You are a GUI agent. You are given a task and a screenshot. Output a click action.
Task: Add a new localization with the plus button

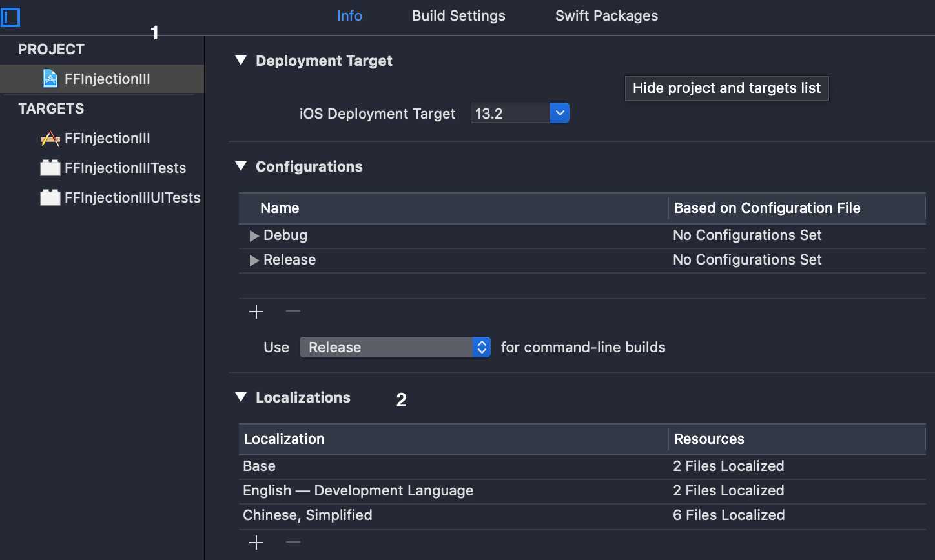click(x=256, y=543)
